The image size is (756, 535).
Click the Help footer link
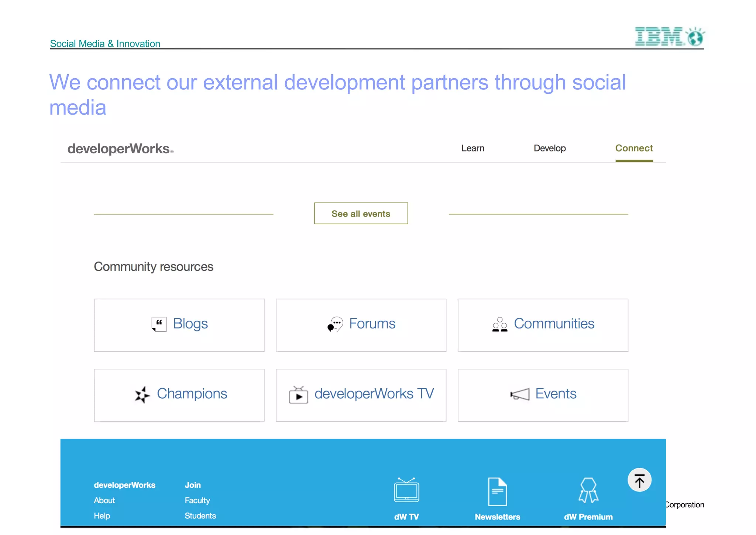tap(102, 516)
